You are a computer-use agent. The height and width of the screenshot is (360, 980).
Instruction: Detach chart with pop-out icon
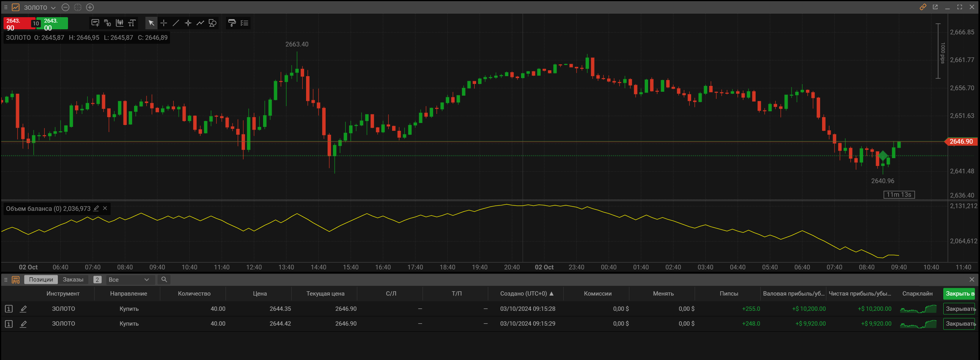click(935, 7)
